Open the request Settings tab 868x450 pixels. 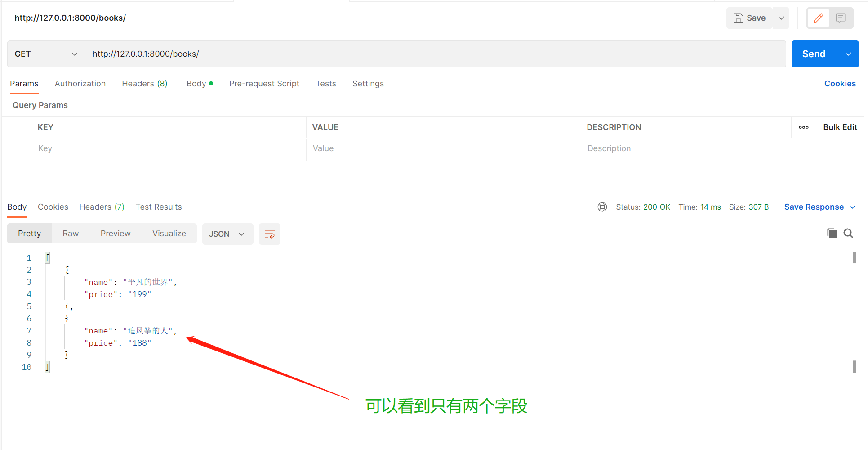(368, 84)
